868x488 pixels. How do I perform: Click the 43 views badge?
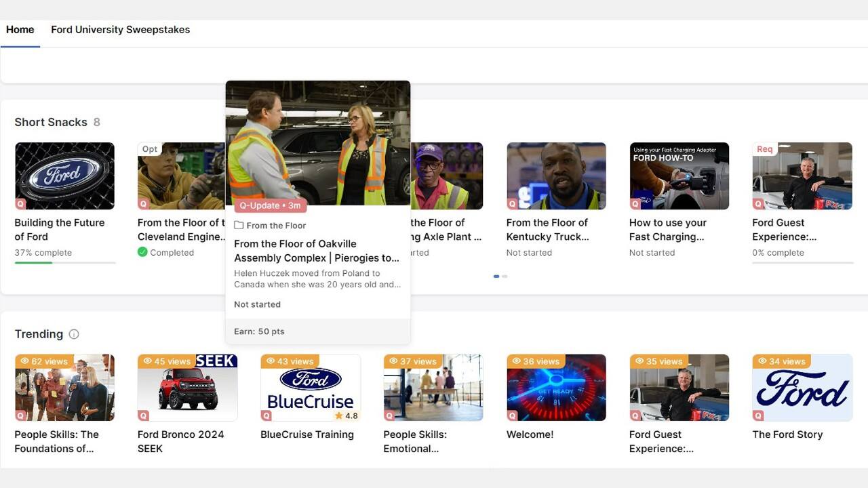tap(290, 361)
